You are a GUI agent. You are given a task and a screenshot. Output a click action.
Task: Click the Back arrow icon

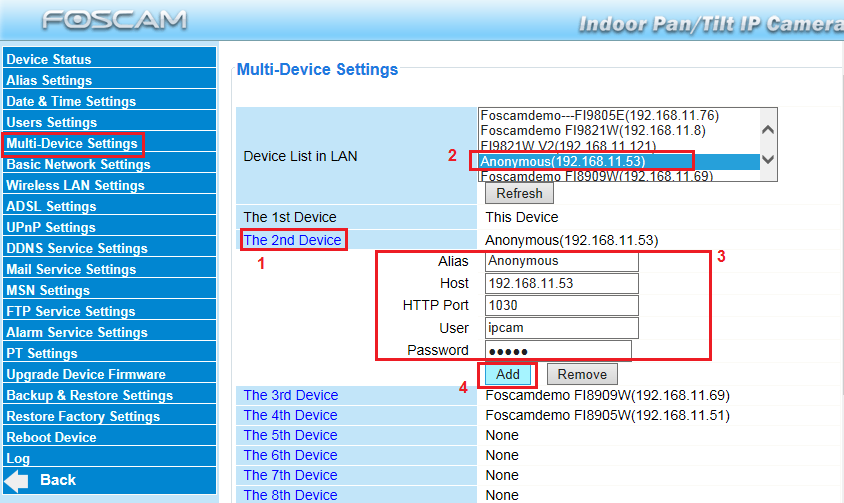pos(17,480)
